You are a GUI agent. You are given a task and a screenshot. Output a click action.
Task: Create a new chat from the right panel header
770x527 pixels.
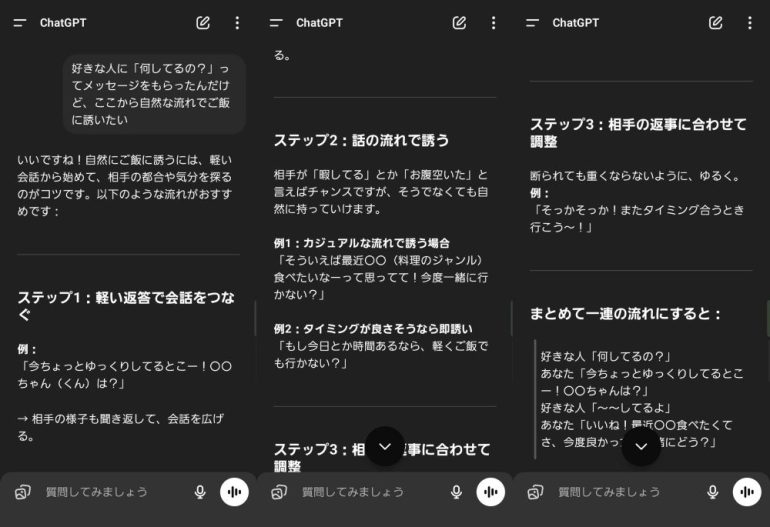(715, 23)
